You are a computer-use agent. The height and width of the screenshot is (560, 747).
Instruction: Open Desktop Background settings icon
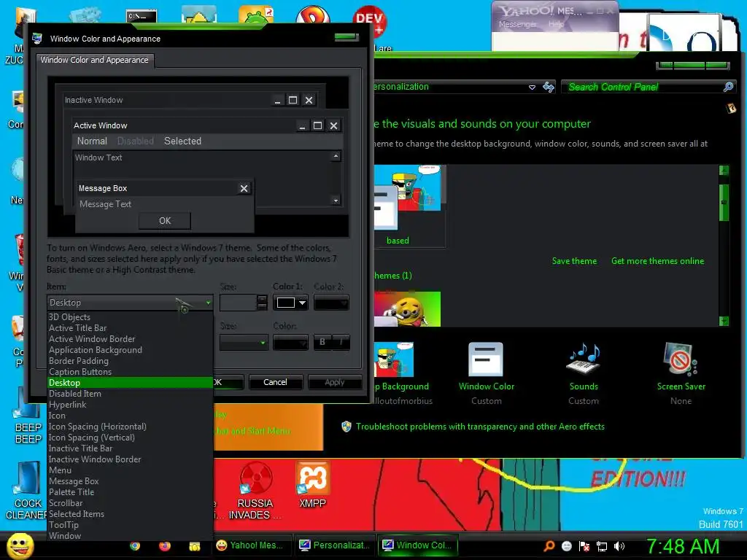[x=395, y=360]
